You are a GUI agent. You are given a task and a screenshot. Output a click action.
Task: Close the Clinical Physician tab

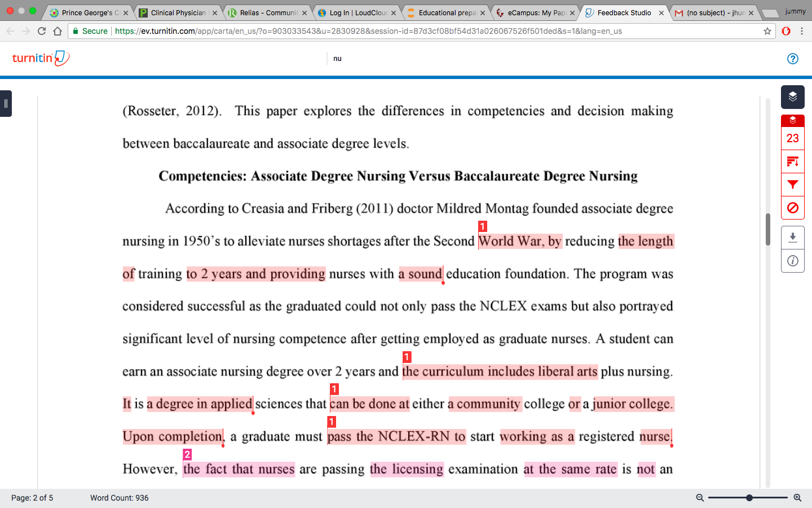pyautogui.click(x=215, y=12)
